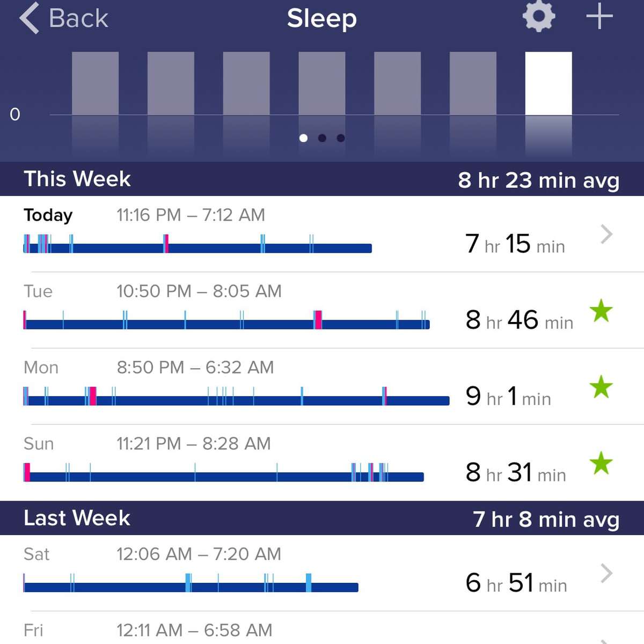This screenshot has width=644, height=644.
Task: Go Back to previous screen
Action: coord(64,18)
